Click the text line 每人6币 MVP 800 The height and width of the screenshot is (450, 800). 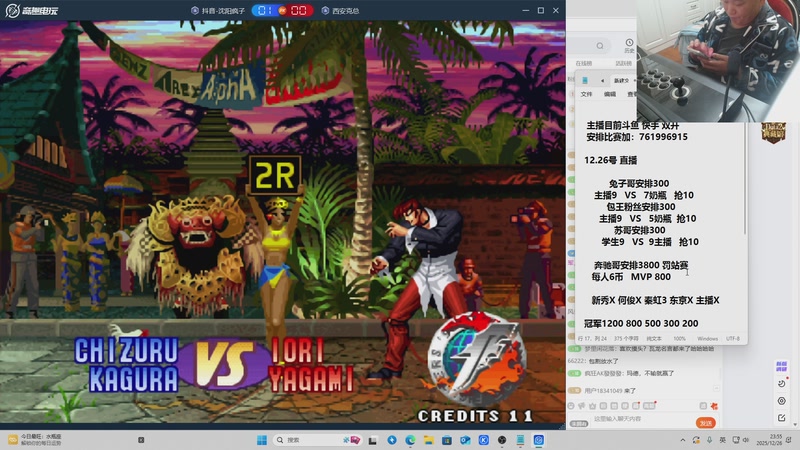tap(631, 277)
